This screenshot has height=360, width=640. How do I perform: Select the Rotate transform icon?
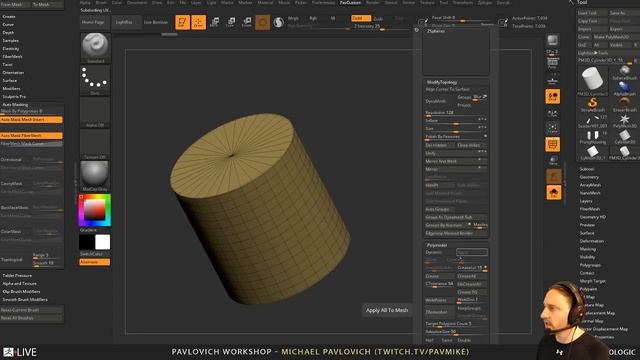pos(247,22)
